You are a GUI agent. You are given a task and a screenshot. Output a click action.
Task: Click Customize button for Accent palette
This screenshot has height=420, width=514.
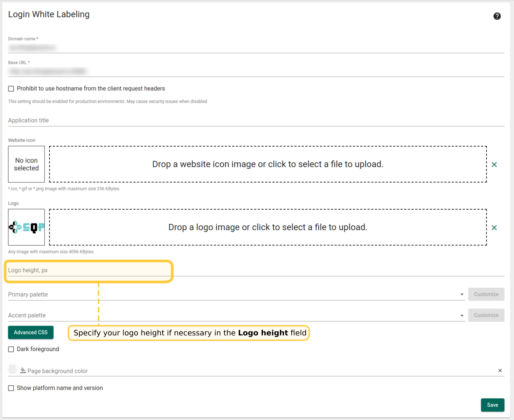point(486,315)
